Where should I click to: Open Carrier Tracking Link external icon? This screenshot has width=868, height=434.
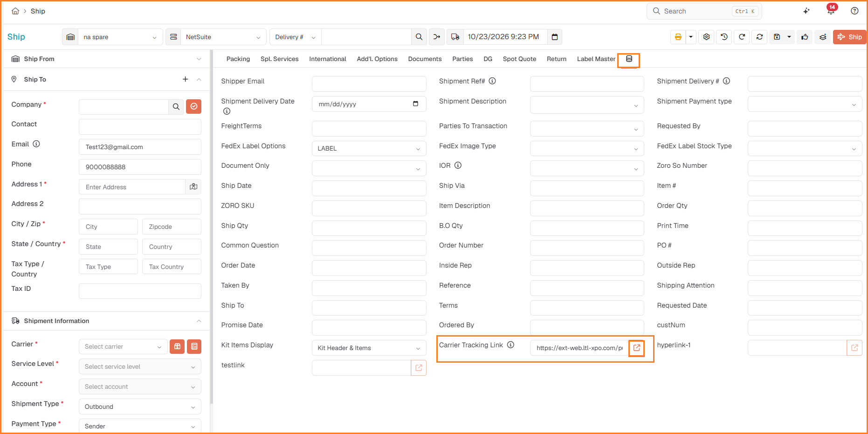(637, 348)
